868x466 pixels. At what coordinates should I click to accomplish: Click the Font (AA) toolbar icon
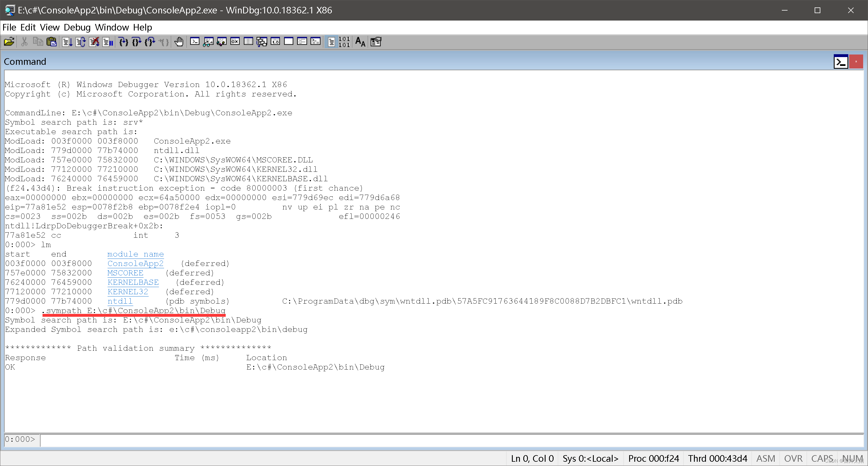click(x=360, y=42)
